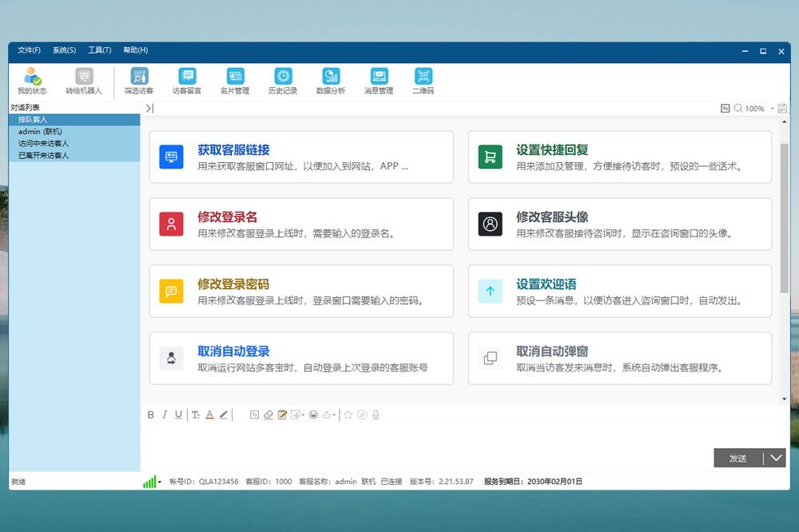The image size is (799, 532).
Task: Open the 获取客服链接 card
Action: point(301,157)
